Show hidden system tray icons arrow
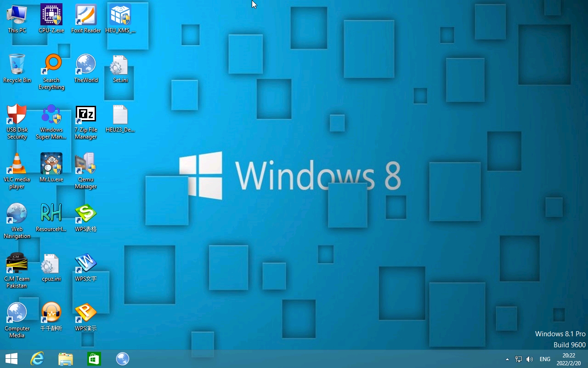 [x=507, y=359]
